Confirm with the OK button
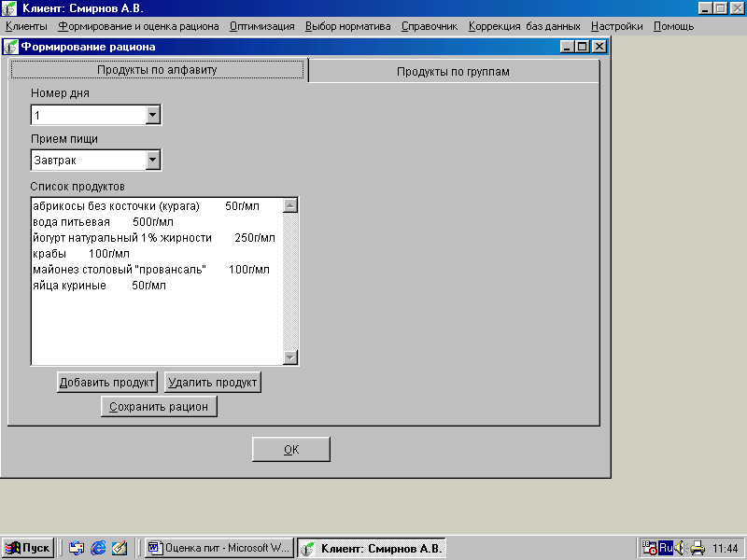The image size is (747, 560). (x=291, y=450)
